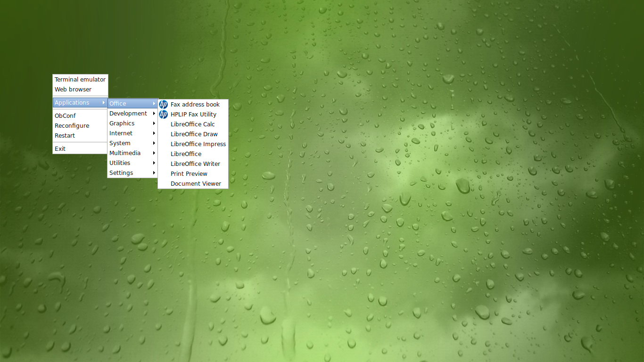Open ObConf configuration tool
This screenshot has width=644, height=362.
[80, 116]
